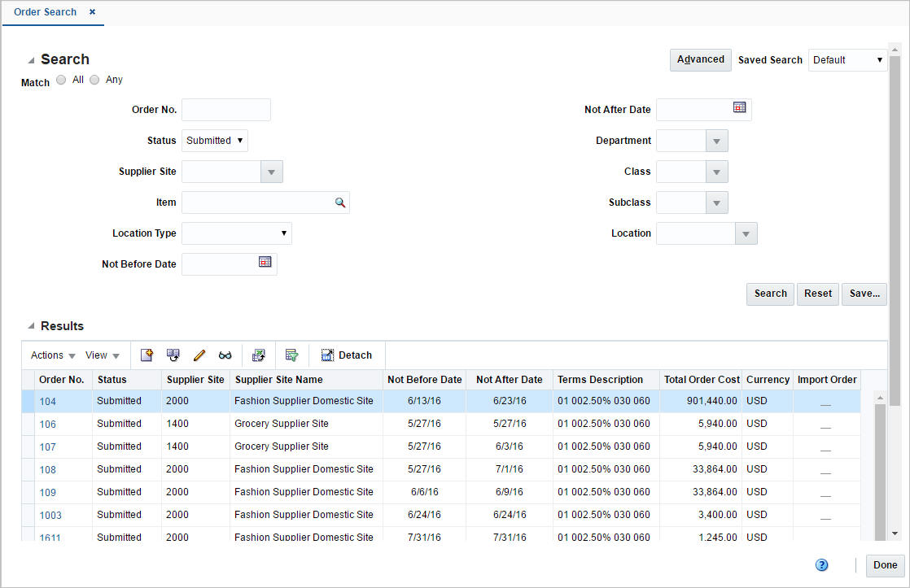
Task: Open the Not After Date calendar picker
Action: click(738, 109)
